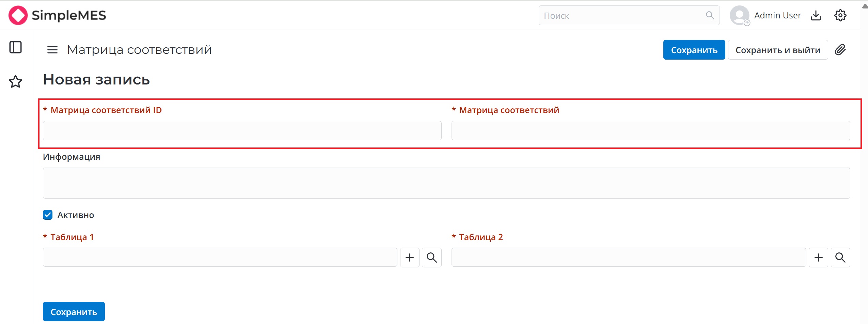
Task: Open the download/export icon in the header
Action: pos(816,15)
